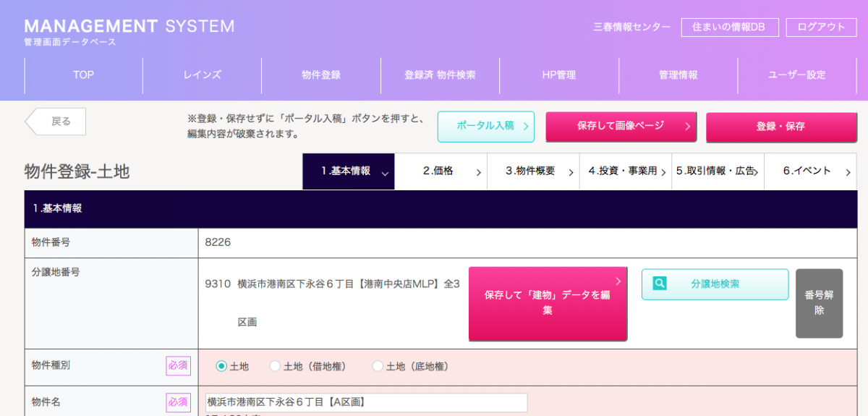
Task: Click the magnifier icon in 分譲地検索
Action: coord(659,284)
